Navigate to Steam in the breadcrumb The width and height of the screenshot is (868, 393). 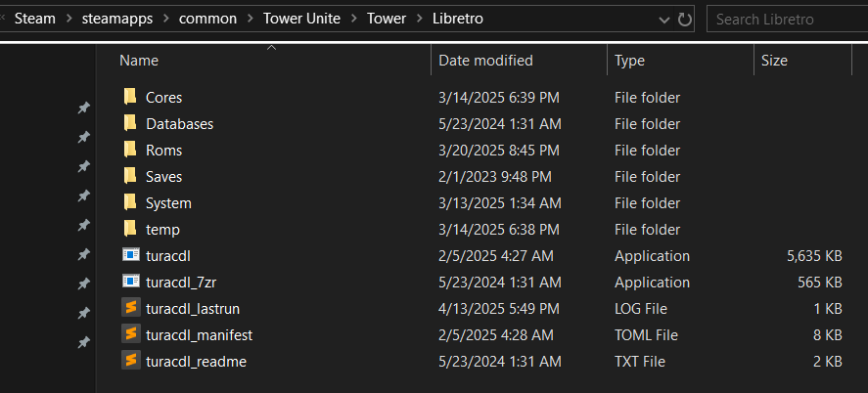(35, 19)
